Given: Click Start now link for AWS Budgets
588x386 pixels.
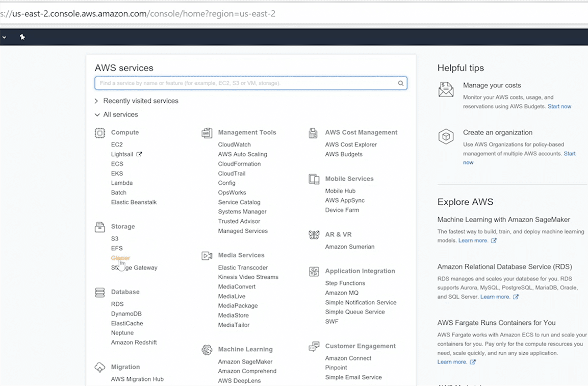Looking at the screenshot, I should coord(559,107).
